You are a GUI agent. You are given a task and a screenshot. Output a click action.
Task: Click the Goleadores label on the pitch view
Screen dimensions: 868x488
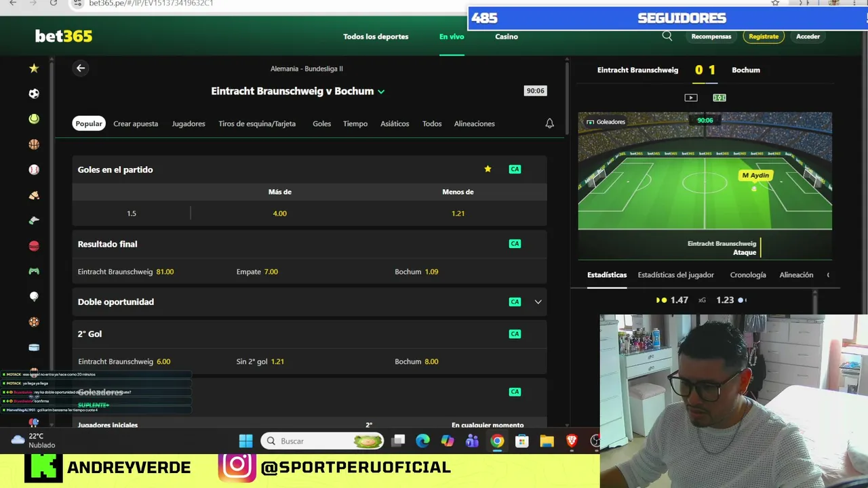coord(606,122)
